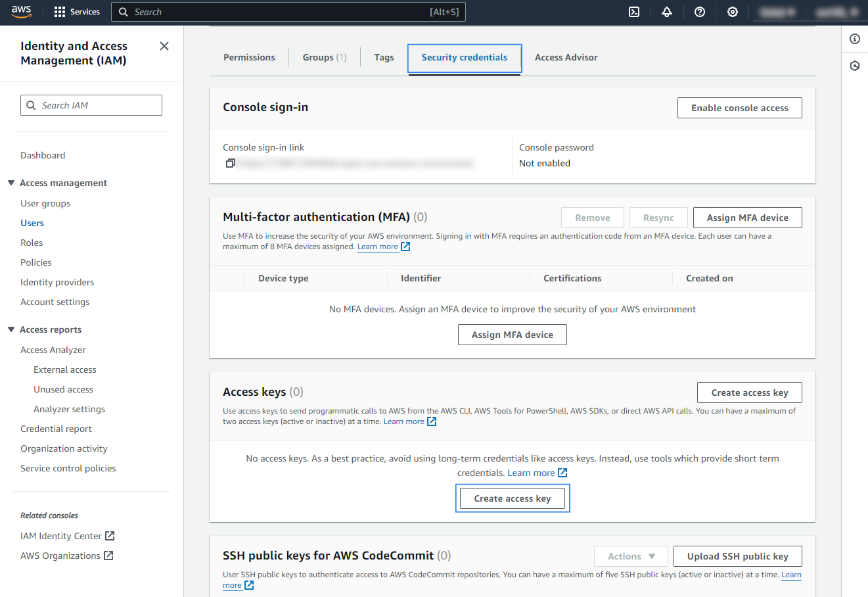868x597 pixels.
Task: Select Roles in the sidebar
Action: (x=32, y=243)
